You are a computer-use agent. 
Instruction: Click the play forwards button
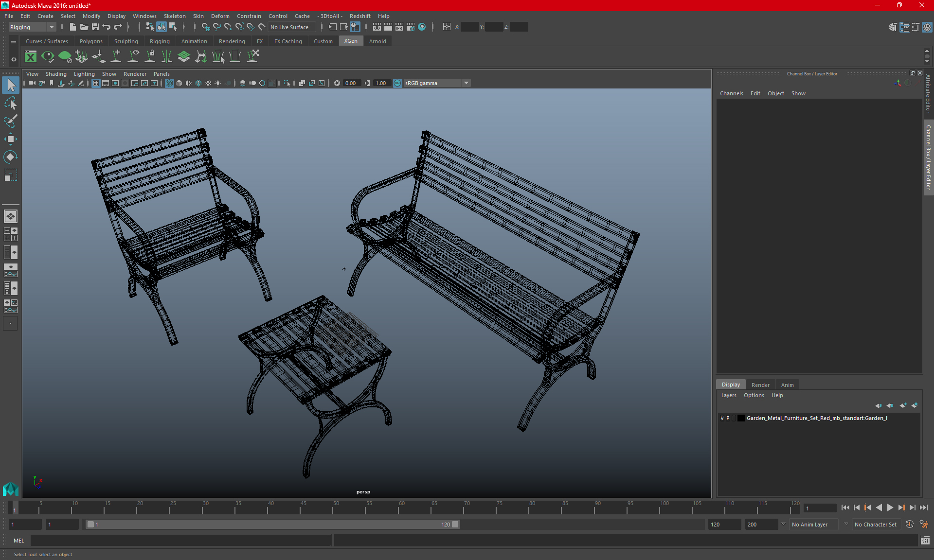point(890,507)
